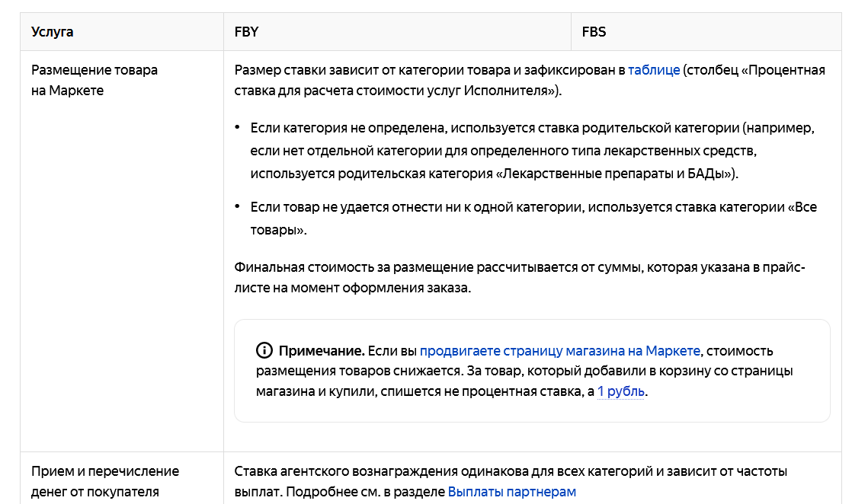Click the info icon beside Примечание

point(264,351)
